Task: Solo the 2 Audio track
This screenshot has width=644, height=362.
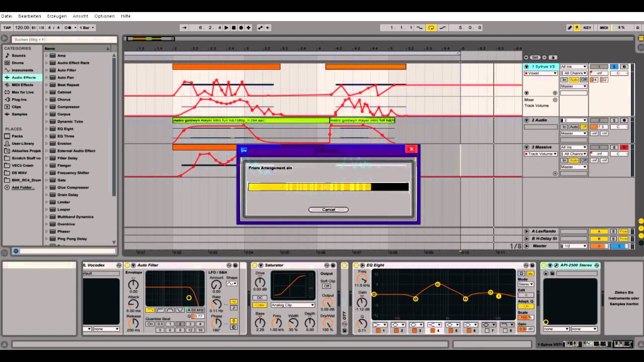Action: [x=614, y=120]
